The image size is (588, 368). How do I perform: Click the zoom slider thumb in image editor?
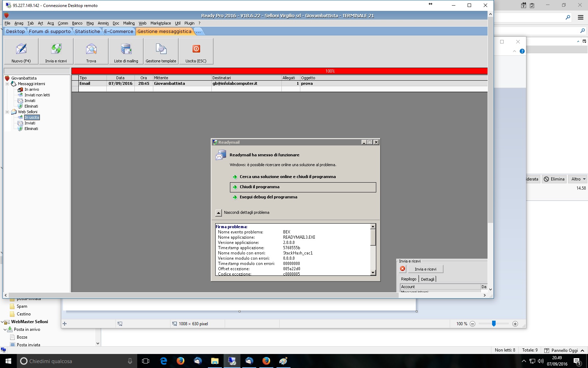pyautogui.click(x=494, y=323)
